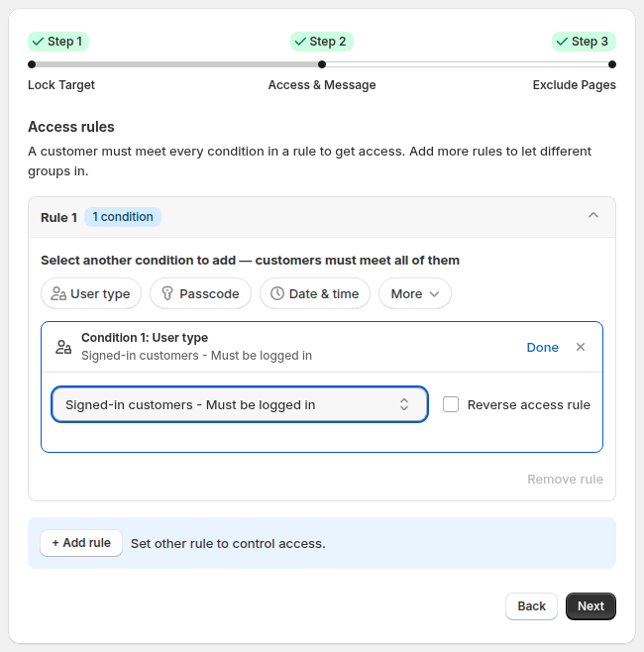Click the 'Select another condition to add' heading

coord(250,261)
